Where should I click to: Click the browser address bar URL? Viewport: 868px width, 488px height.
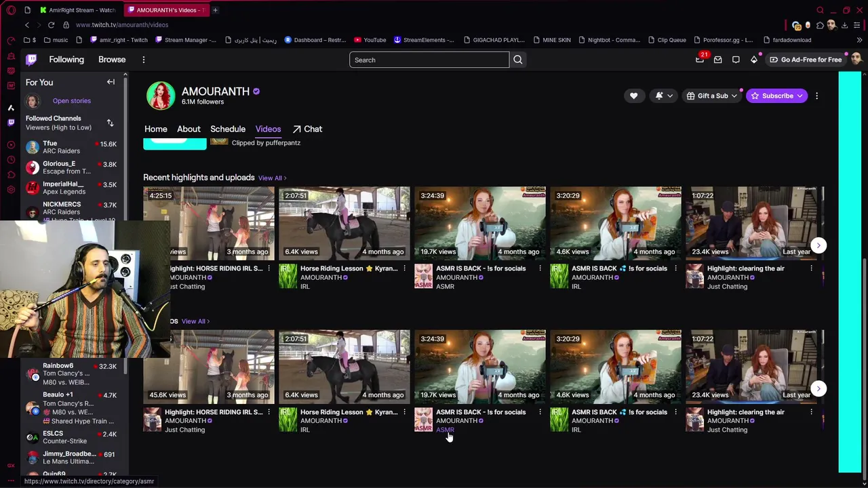click(x=122, y=25)
